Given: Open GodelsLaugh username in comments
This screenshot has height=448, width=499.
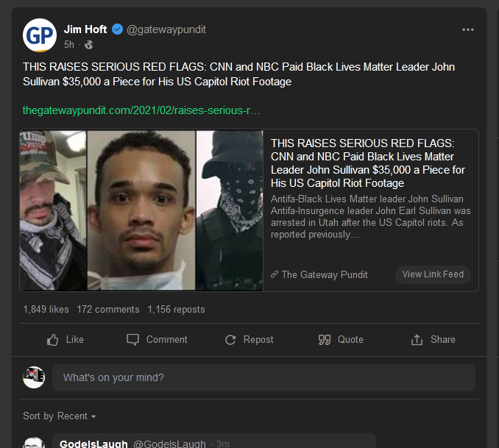Looking at the screenshot, I should click(93, 444).
